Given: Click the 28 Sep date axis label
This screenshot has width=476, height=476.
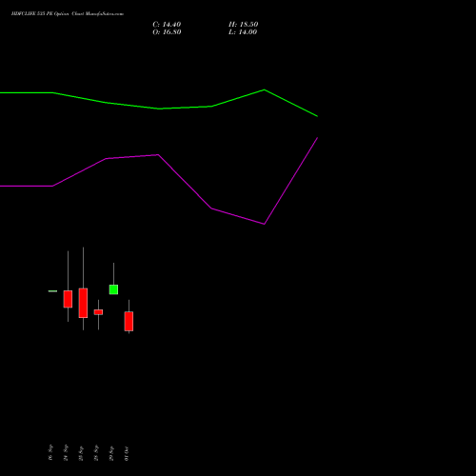Looking at the screenshot, I should (96, 452).
